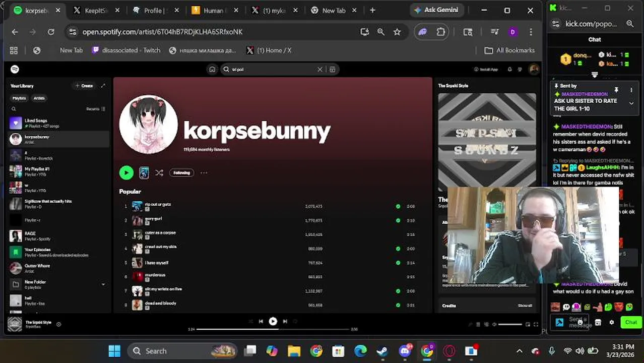Play track murderous
The height and width of the screenshot is (363, 644).
click(155, 275)
